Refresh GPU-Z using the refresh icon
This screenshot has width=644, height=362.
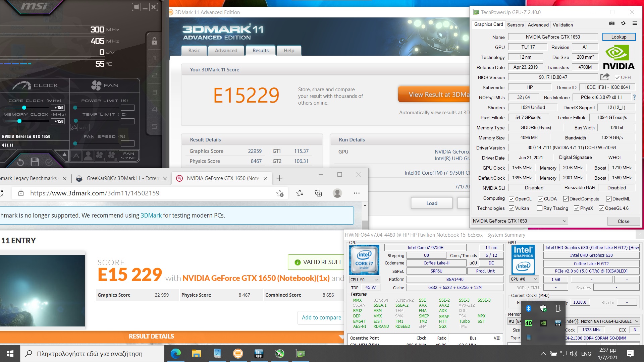click(623, 23)
